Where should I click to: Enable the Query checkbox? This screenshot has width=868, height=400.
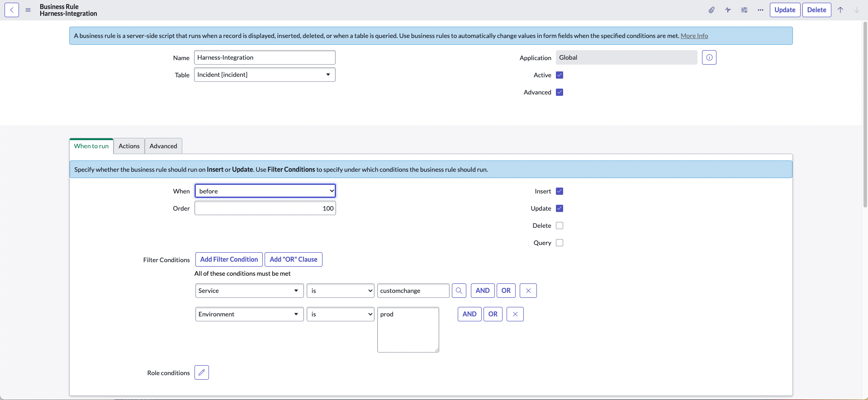pyautogui.click(x=560, y=243)
